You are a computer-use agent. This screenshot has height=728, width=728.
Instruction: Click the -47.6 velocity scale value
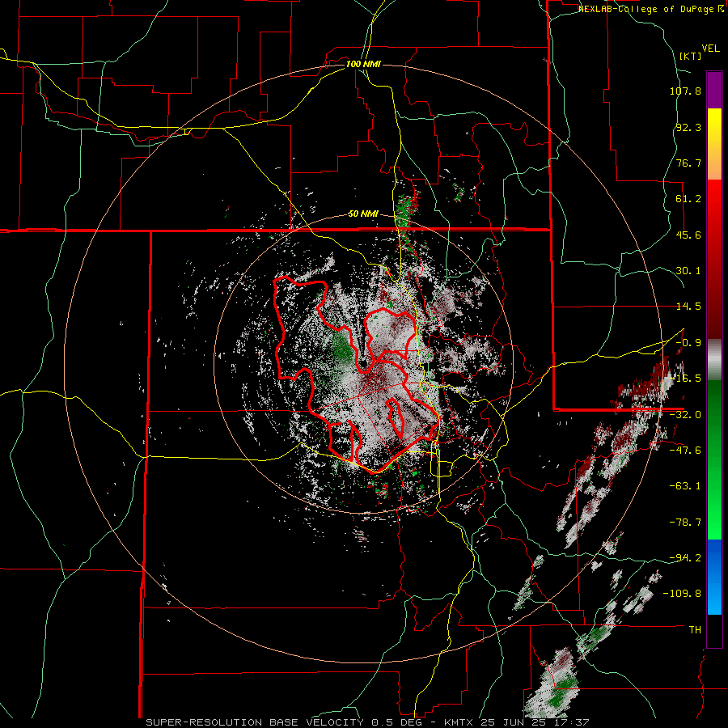(x=685, y=451)
